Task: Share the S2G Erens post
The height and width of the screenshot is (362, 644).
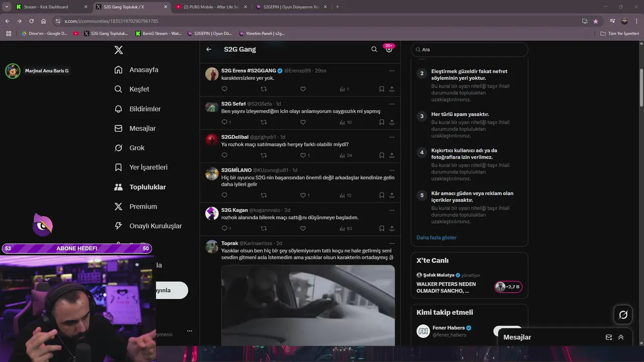Action: tap(391, 89)
